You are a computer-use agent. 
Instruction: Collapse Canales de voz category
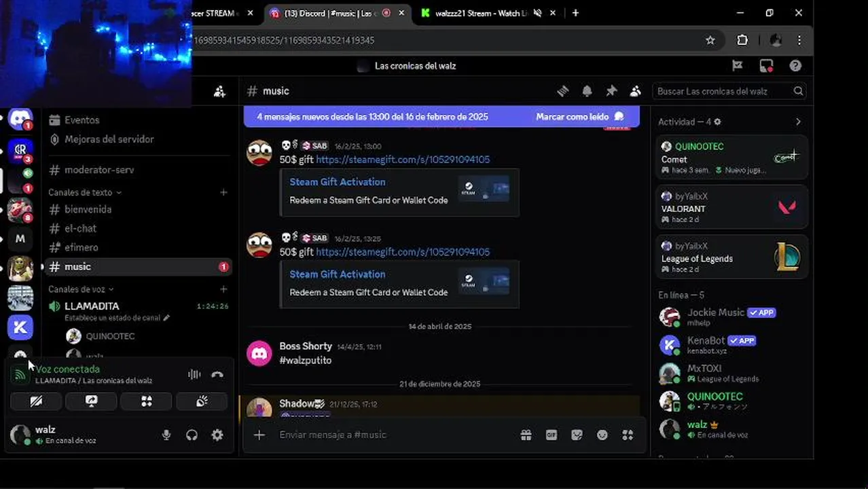coord(81,289)
